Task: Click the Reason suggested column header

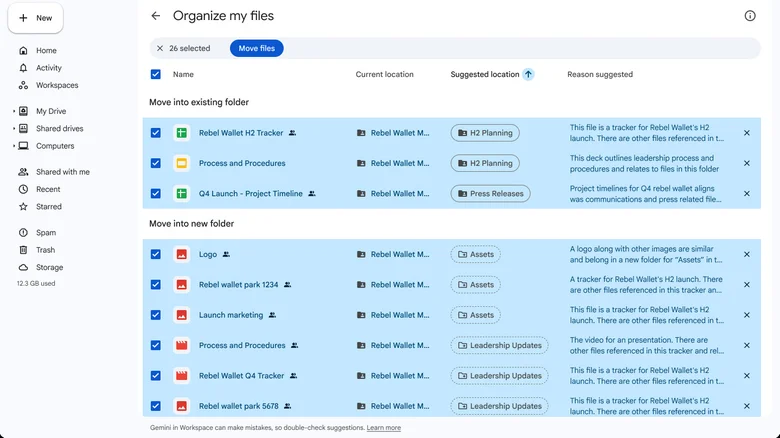Action: click(x=600, y=74)
